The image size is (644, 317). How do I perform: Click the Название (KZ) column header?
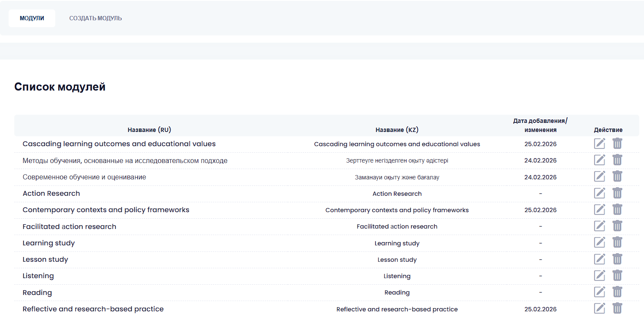click(397, 130)
